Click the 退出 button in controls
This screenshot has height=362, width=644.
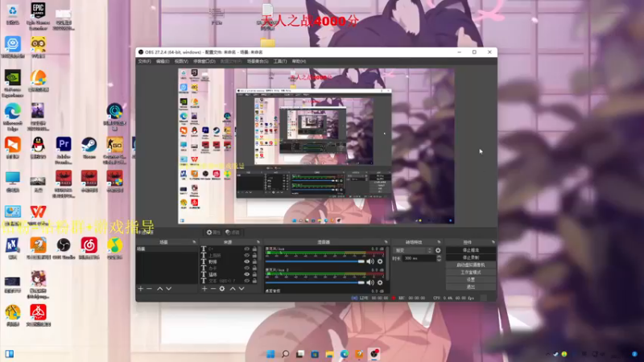(x=471, y=287)
